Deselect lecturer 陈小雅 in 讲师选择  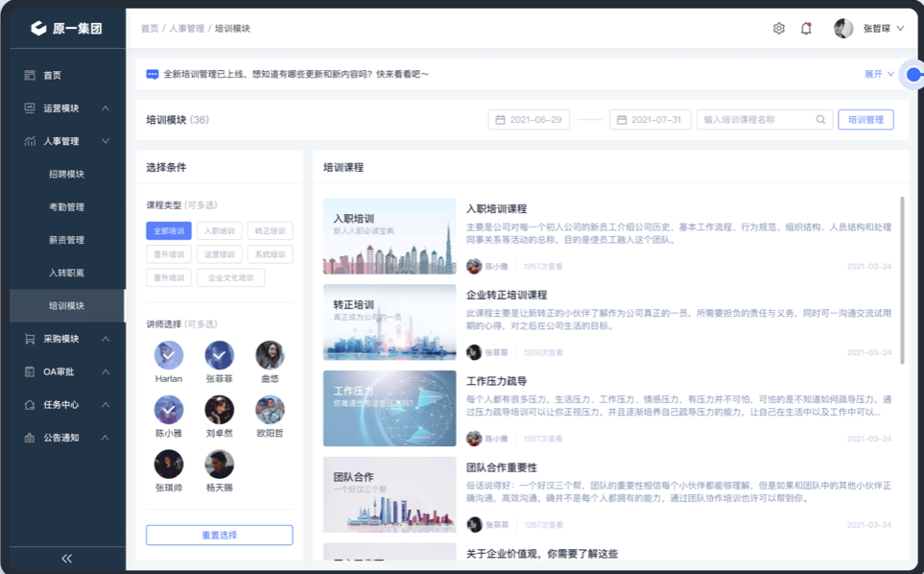[169, 409]
